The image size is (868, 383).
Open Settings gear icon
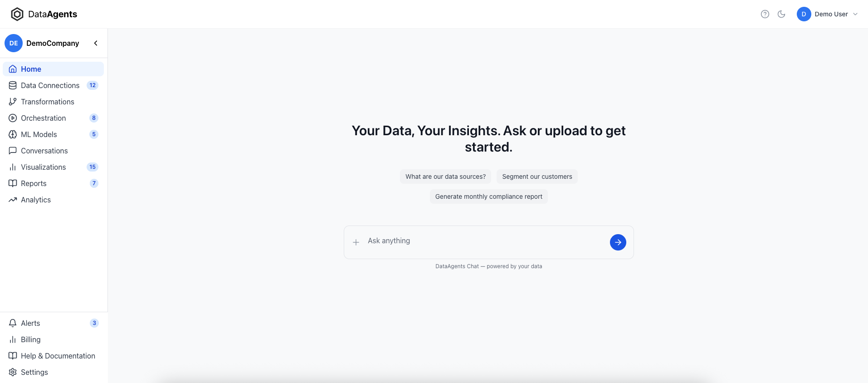click(13, 372)
